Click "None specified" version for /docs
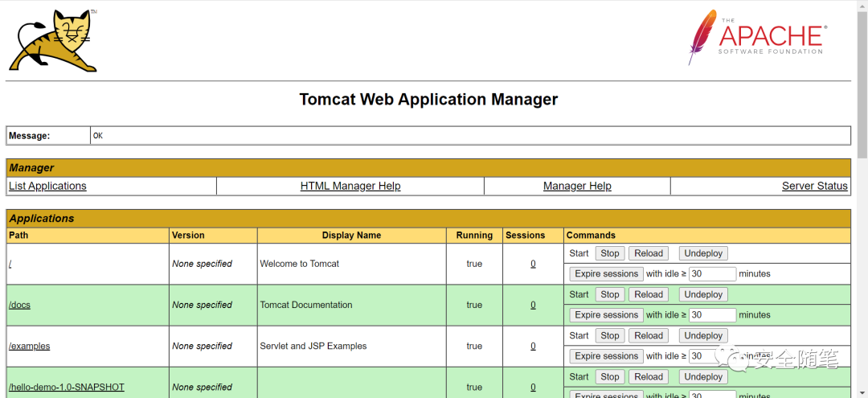This screenshot has width=868, height=398. point(202,305)
